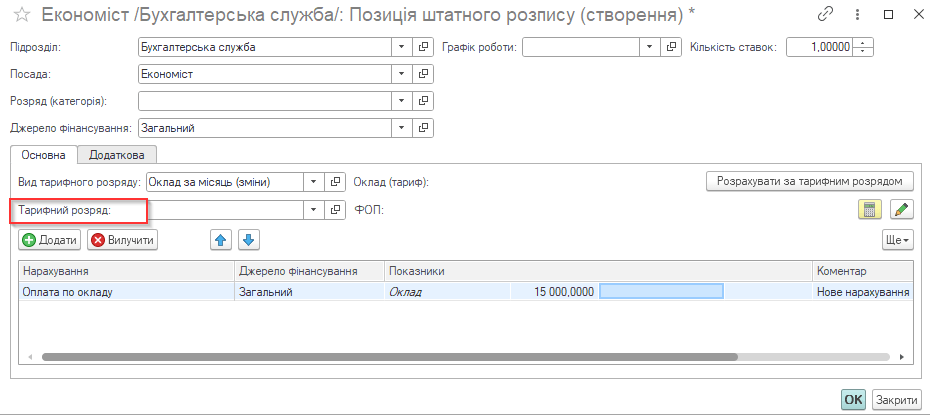
Task: Open the Графік роботи item via open icon
Action: click(671, 47)
